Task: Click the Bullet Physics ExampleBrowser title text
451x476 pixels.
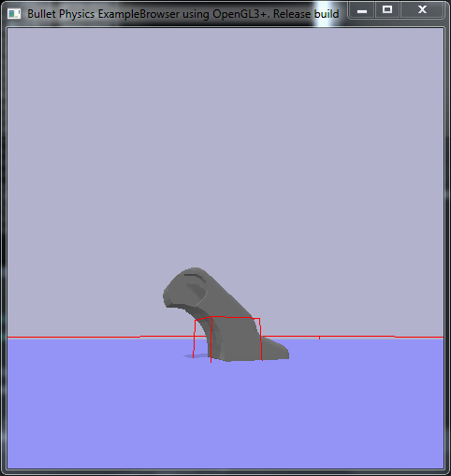Action: coord(183,14)
